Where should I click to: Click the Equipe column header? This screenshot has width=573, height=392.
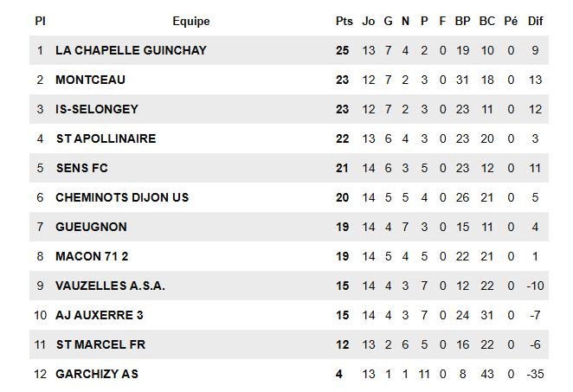[190, 21]
